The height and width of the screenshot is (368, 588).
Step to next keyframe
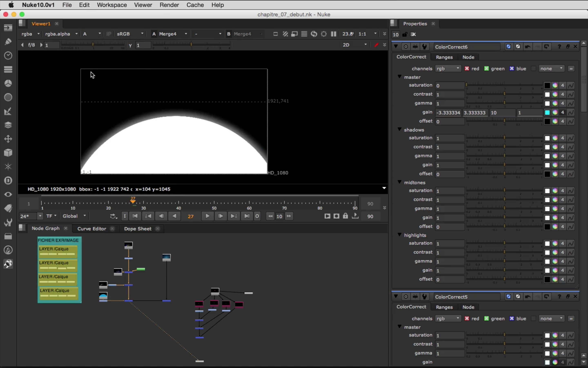pyautogui.click(x=234, y=216)
